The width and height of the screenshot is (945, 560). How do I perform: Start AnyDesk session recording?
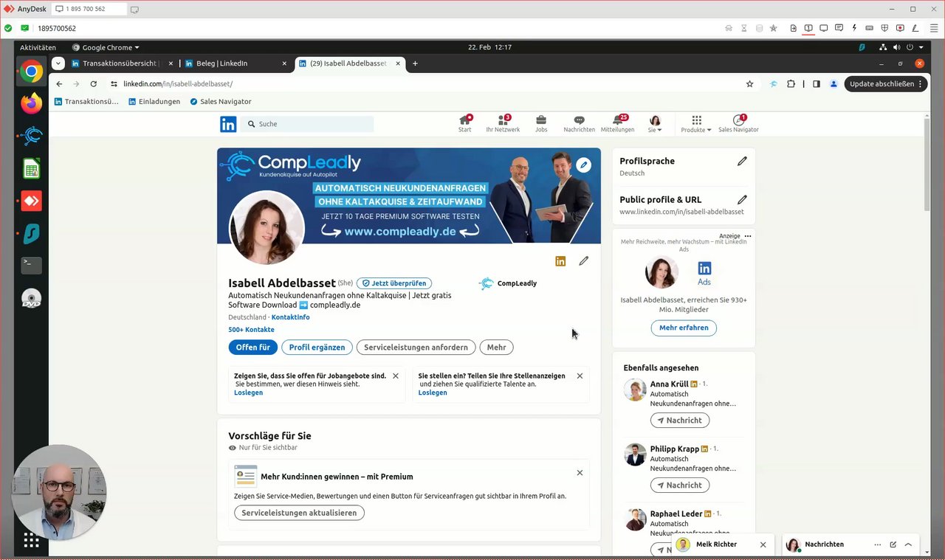pos(900,28)
